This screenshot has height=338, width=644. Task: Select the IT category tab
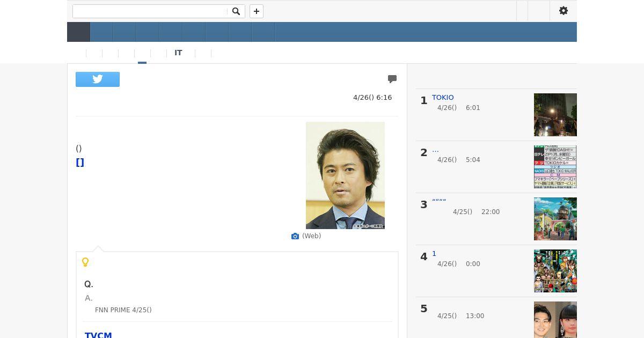(178, 53)
